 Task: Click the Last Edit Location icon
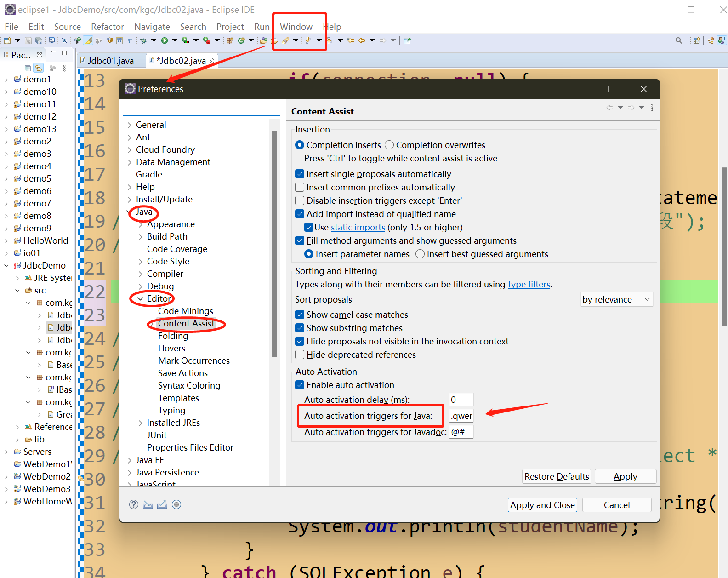(351, 40)
